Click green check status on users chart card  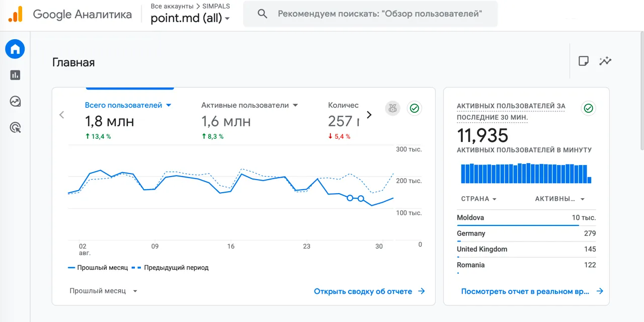(414, 108)
